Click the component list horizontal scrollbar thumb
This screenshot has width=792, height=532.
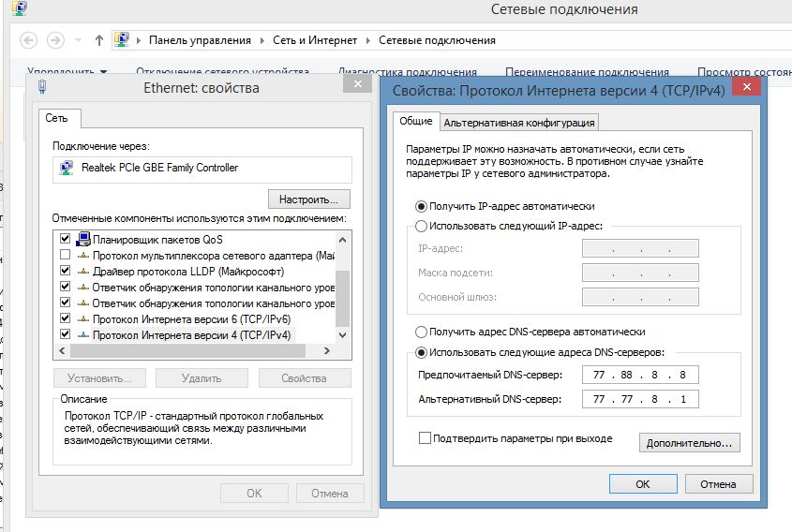[x=187, y=351]
